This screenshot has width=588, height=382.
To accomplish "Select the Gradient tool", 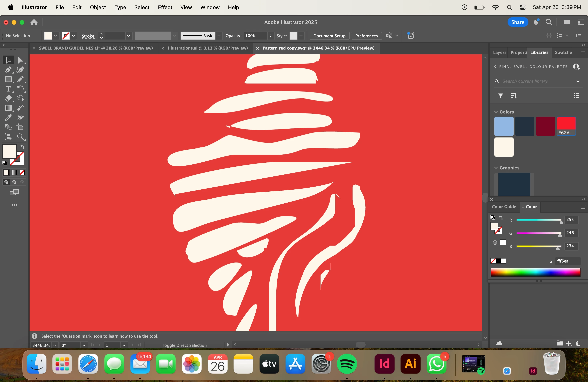I will point(8,108).
